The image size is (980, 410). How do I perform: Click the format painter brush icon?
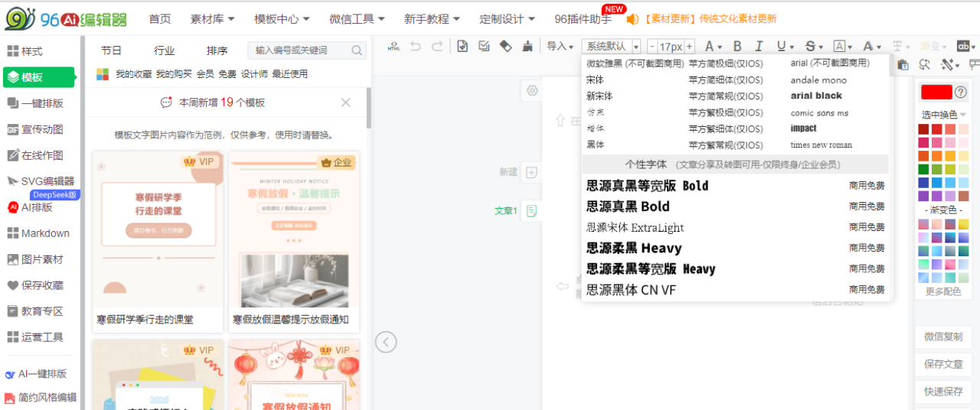tap(528, 46)
